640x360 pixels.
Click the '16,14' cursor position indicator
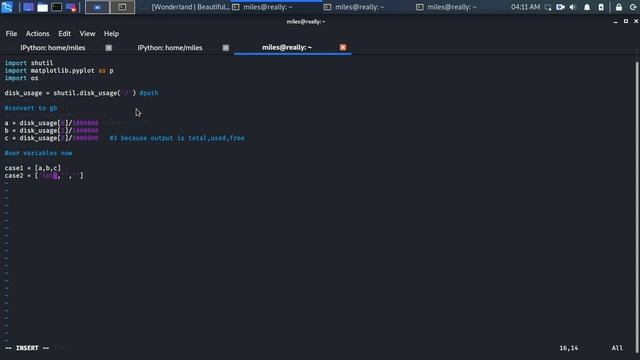click(x=569, y=348)
